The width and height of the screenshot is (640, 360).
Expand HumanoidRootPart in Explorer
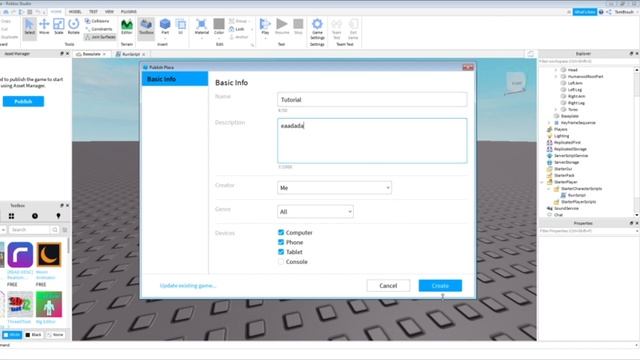pos(556,76)
